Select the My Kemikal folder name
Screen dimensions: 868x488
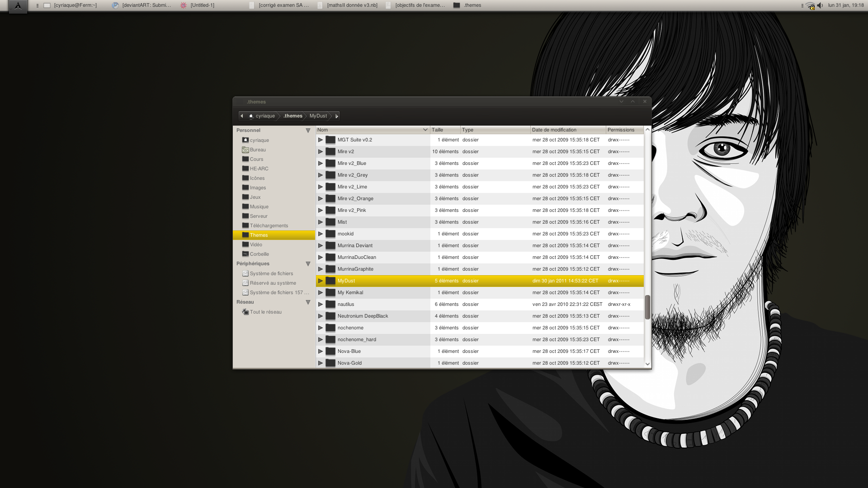click(x=350, y=293)
